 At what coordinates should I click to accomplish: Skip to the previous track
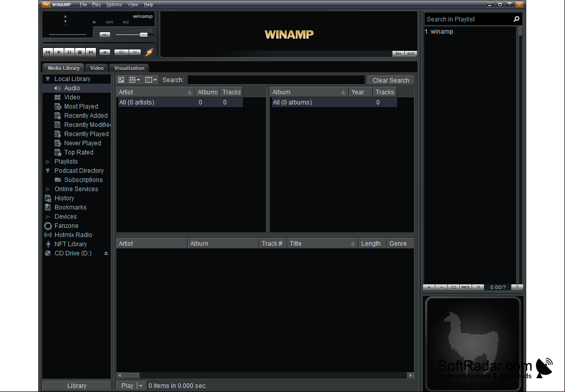pyautogui.click(x=48, y=52)
